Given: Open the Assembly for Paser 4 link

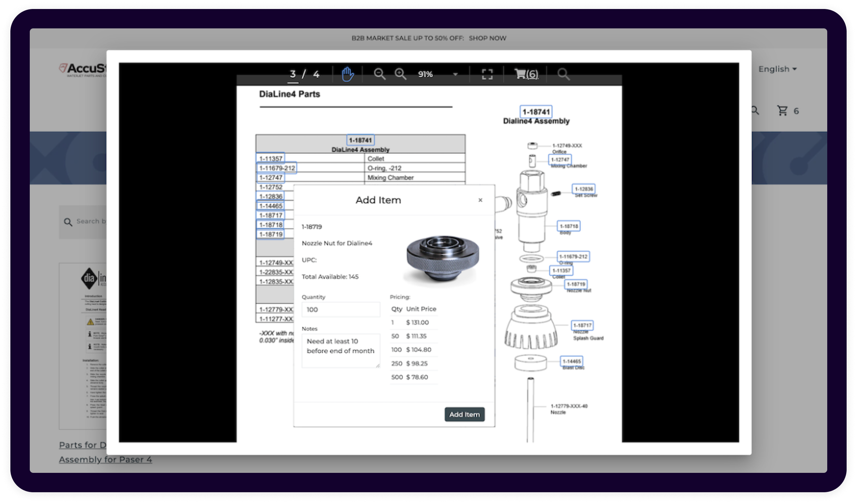Looking at the screenshot, I should click(x=106, y=459).
